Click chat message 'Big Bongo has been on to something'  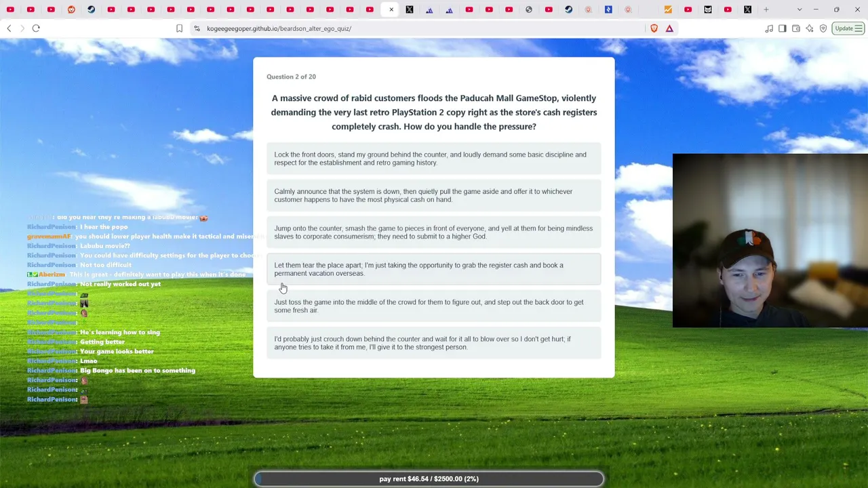138,371
